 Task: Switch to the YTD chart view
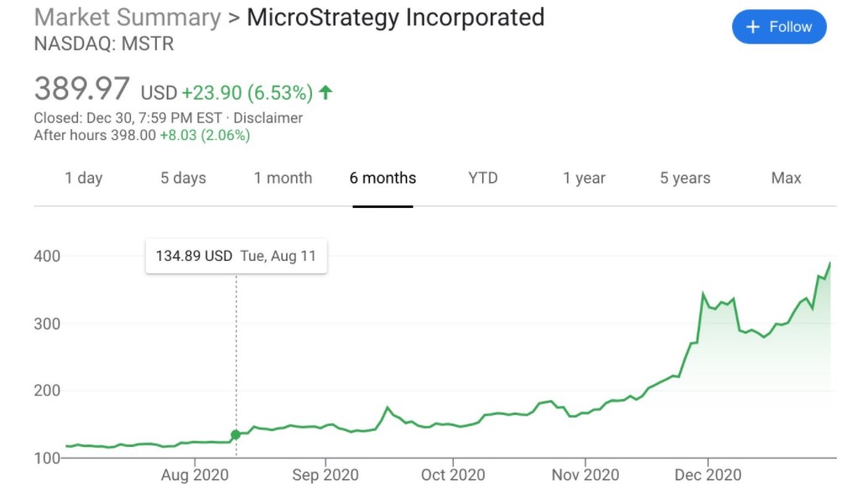click(x=482, y=178)
